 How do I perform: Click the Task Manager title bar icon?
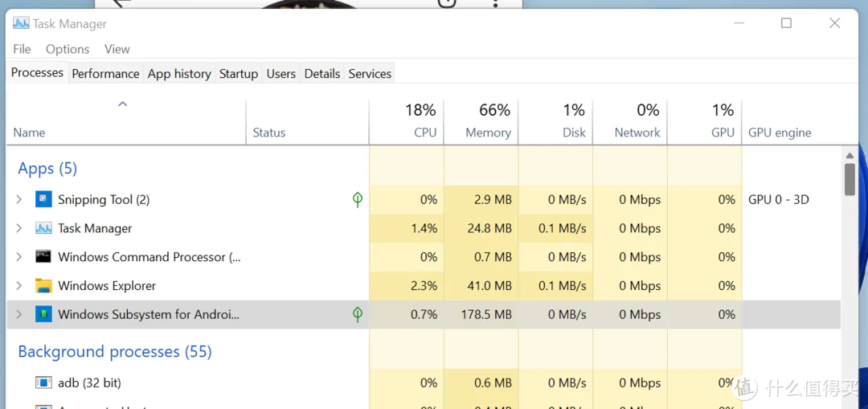21,24
